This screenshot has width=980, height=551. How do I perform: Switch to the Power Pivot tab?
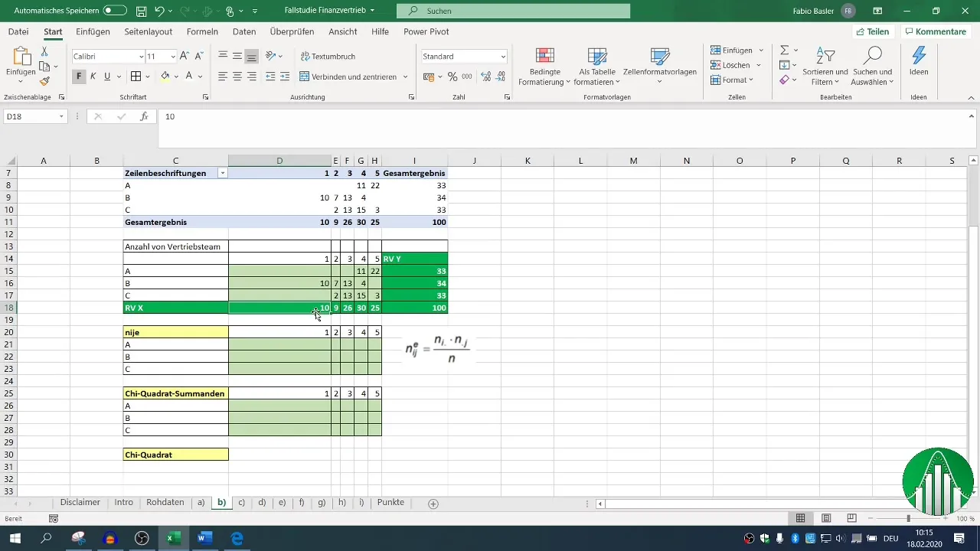[x=426, y=32]
